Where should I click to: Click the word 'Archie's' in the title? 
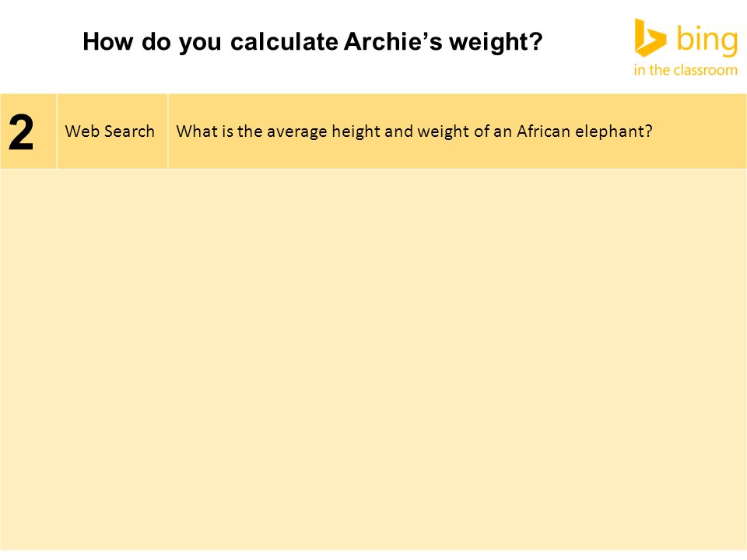[x=394, y=41]
